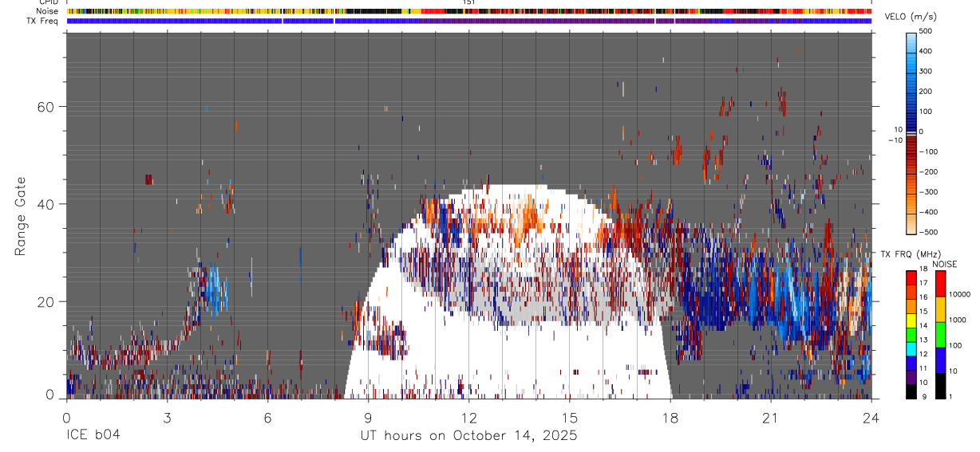Click the "UT hours on October 14, 2025" axis title
The image size is (980, 452).
468,435
